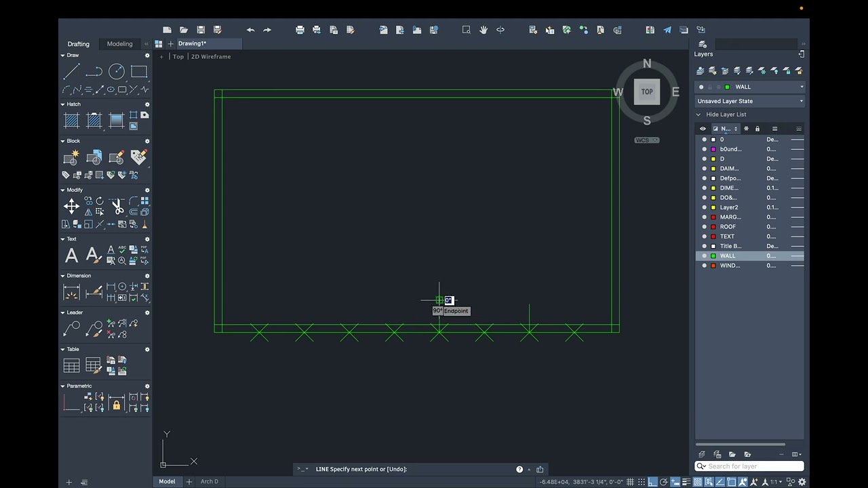The height and width of the screenshot is (488, 868).
Task: Click the Zoom window icon
Action: [x=467, y=30]
